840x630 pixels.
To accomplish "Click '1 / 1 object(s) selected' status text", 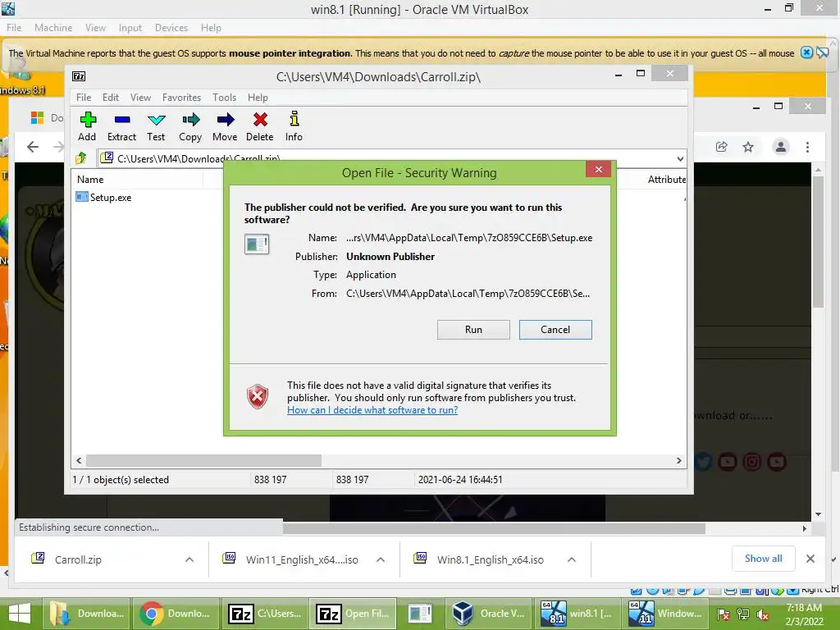I will coord(121,480).
